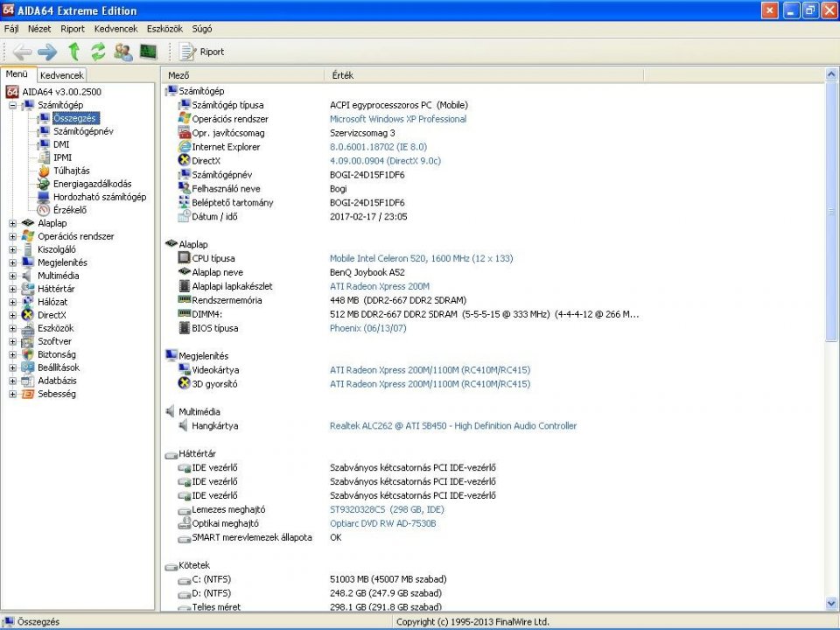Open the users icon in the toolbar
This screenshot has width=840, height=630.
pos(123,52)
